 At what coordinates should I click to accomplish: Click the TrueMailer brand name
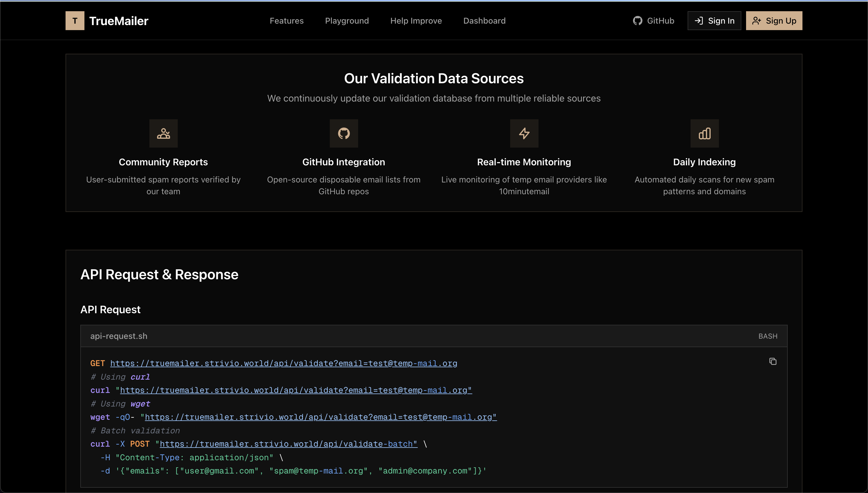(x=118, y=21)
